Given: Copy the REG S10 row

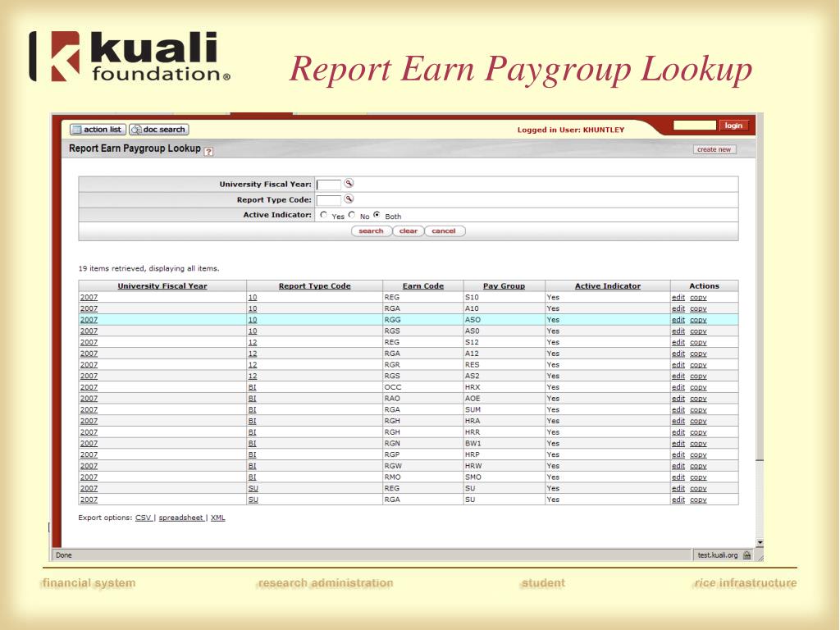Looking at the screenshot, I should click(x=698, y=297).
